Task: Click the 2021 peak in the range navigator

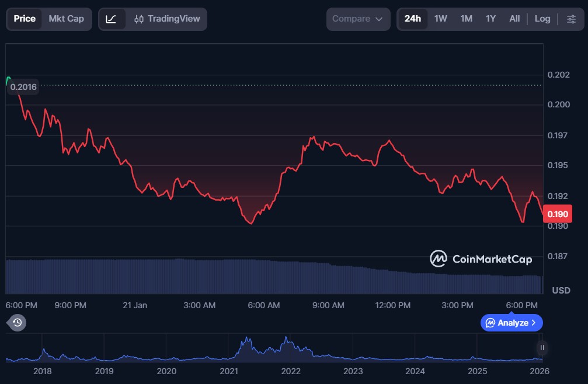Action: (x=247, y=341)
